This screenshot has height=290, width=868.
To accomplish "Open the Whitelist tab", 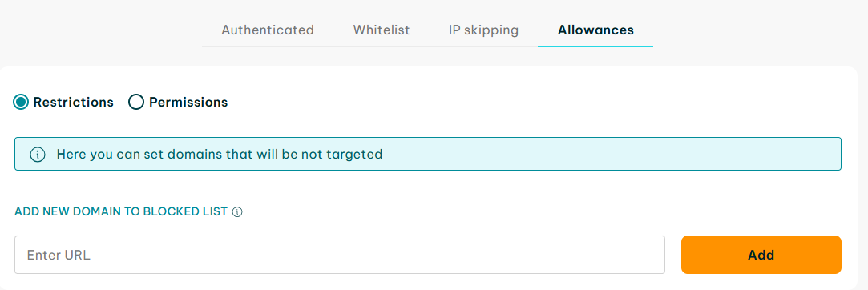I will coord(382,30).
